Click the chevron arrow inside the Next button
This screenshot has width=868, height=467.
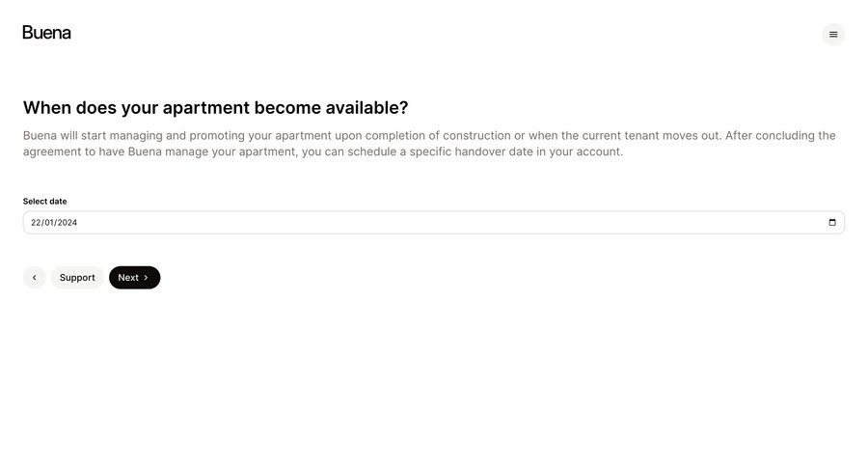[x=147, y=278]
